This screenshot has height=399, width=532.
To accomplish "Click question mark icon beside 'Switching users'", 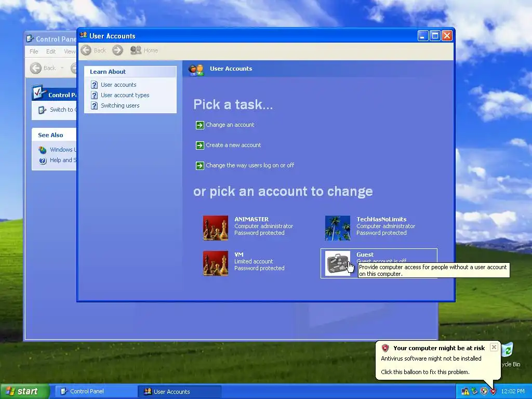I will coord(95,105).
